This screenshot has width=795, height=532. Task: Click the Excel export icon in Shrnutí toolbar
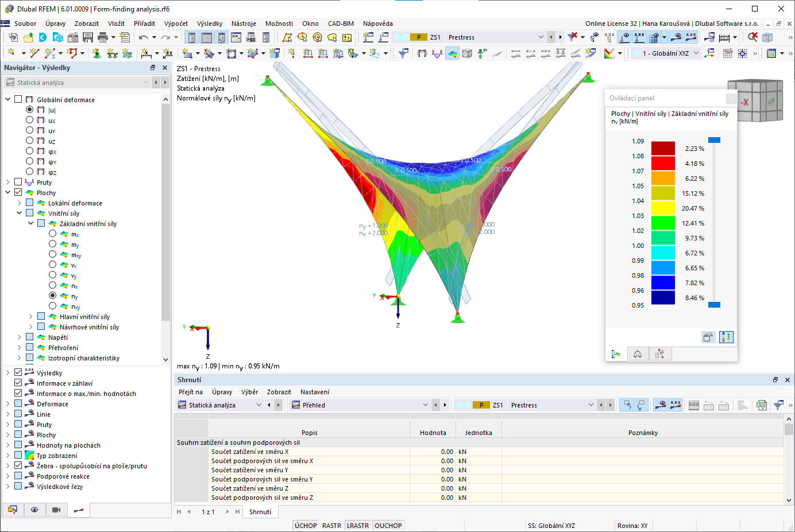coord(762,405)
